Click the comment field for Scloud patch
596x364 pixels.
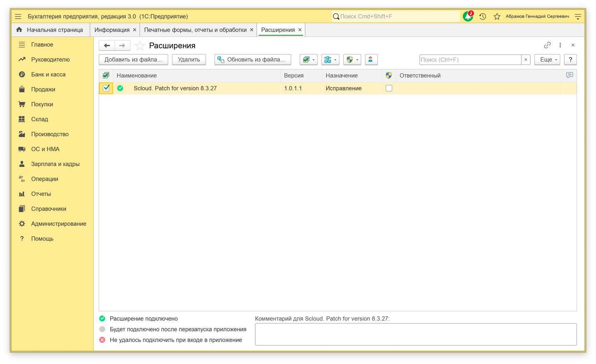click(x=416, y=334)
